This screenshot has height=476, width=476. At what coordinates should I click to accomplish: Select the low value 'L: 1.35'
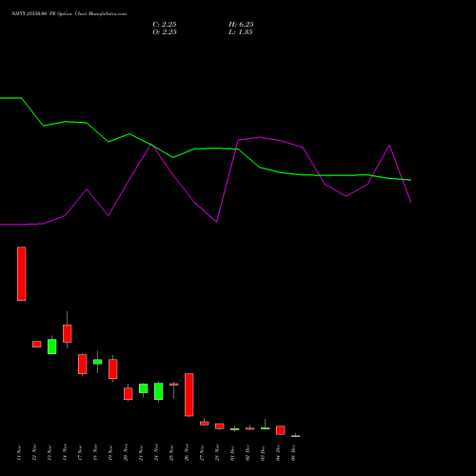point(241,32)
